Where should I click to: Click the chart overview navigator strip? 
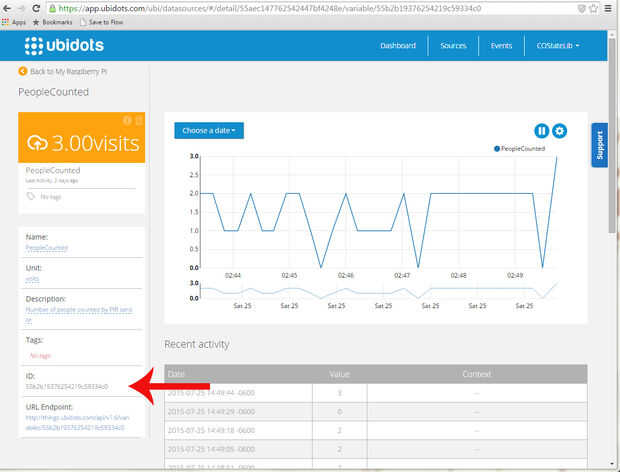(x=379, y=291)
